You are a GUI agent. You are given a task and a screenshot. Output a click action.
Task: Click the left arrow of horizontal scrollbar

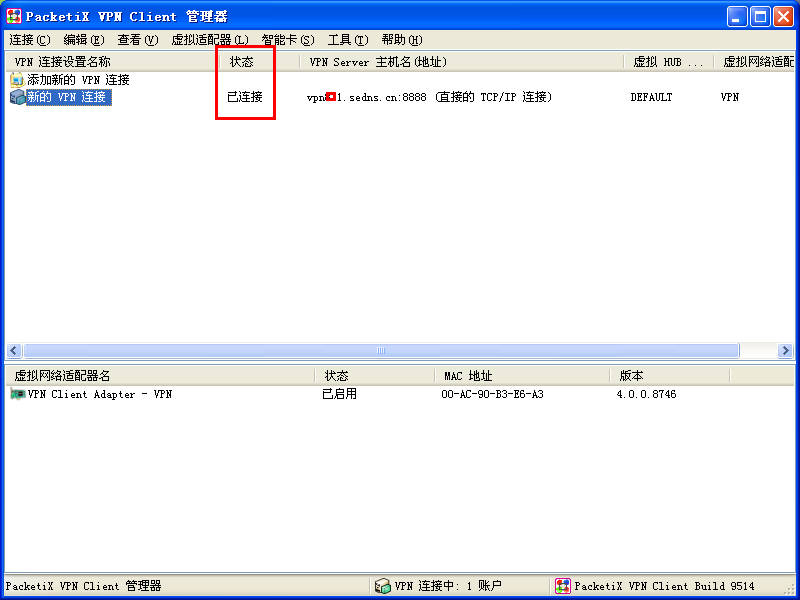click(13, 351)
